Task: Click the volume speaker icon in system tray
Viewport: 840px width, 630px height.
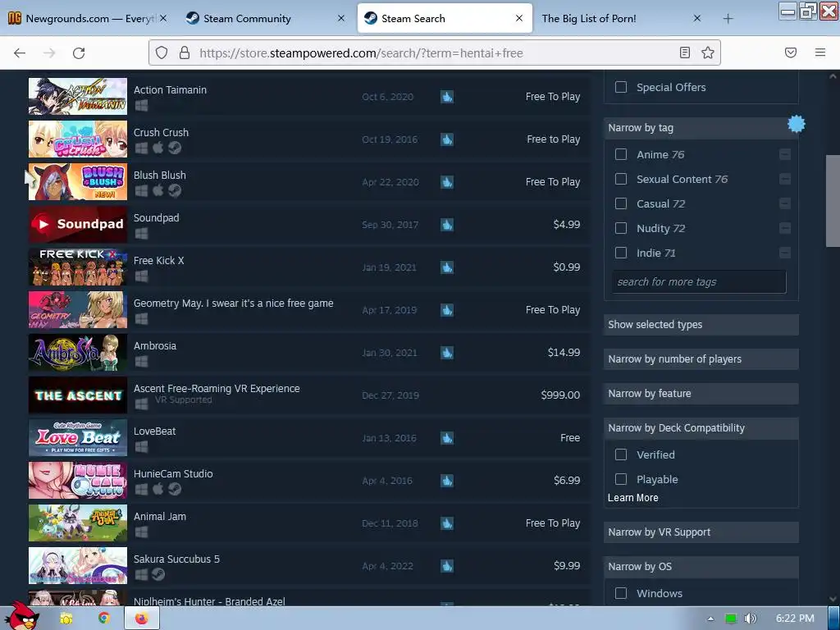Action: click(750, 619)
